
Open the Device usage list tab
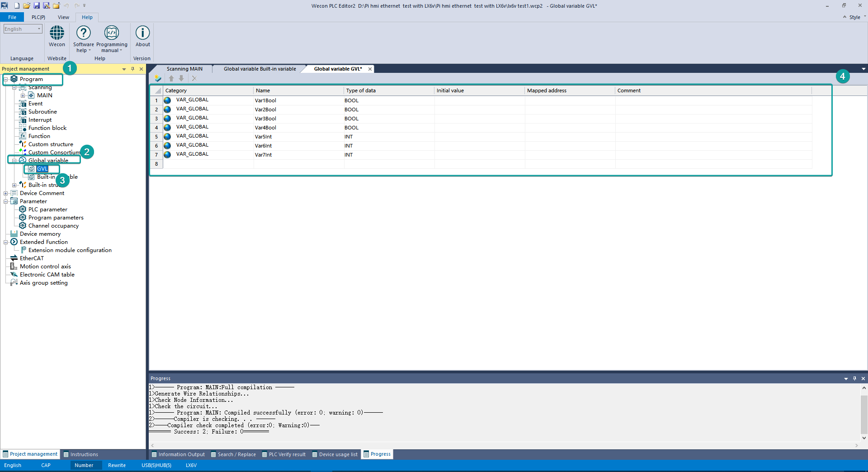[335, 454]
